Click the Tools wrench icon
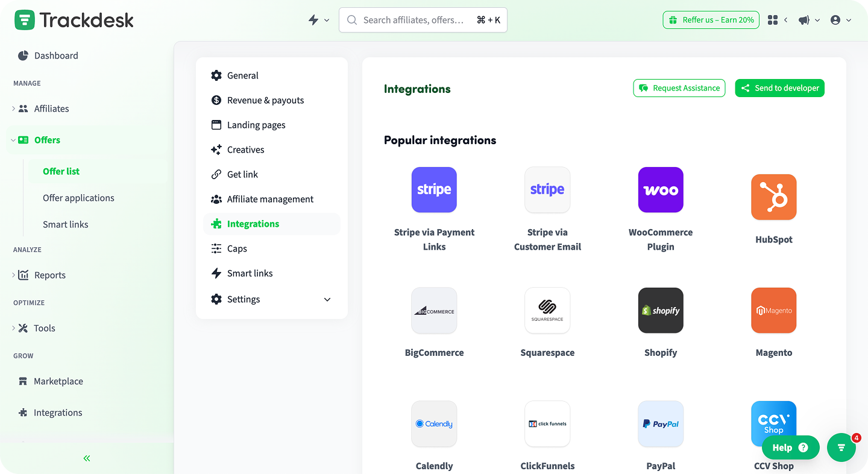The width and height of the screenshot is (868, 474). pos(24,328)
